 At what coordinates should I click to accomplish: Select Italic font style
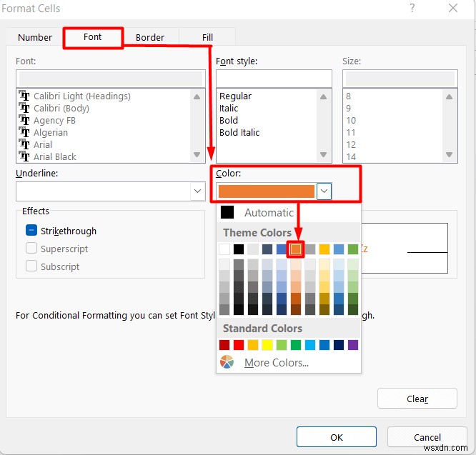coord(229,109)
